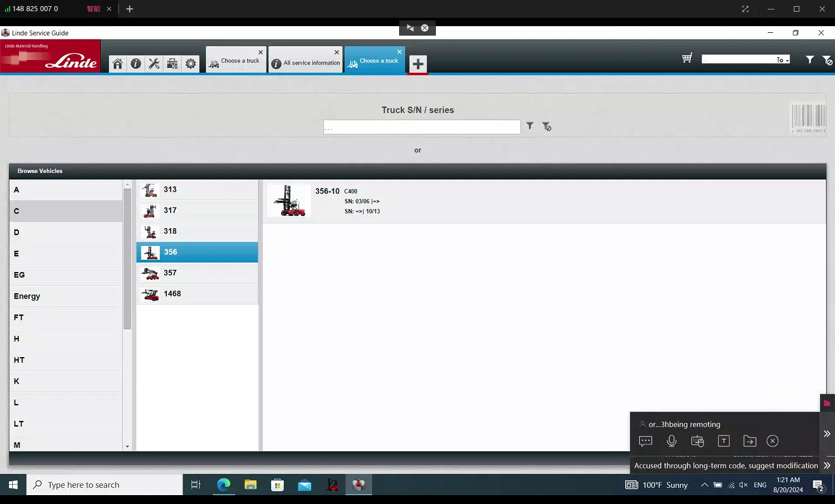
Task: Select category K in Browse Vehicles
Action: coord(66,382)
